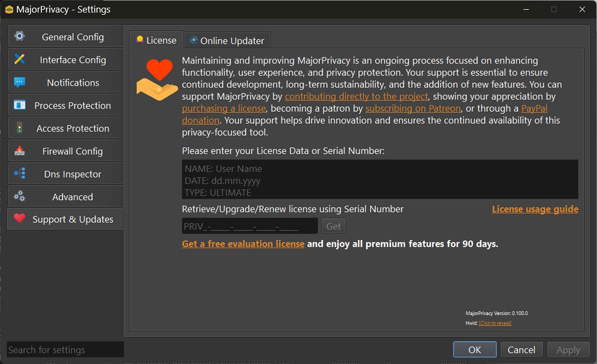Switch to Advanced settings
This screenshot has width=597, height=364.
pos(66,197)
